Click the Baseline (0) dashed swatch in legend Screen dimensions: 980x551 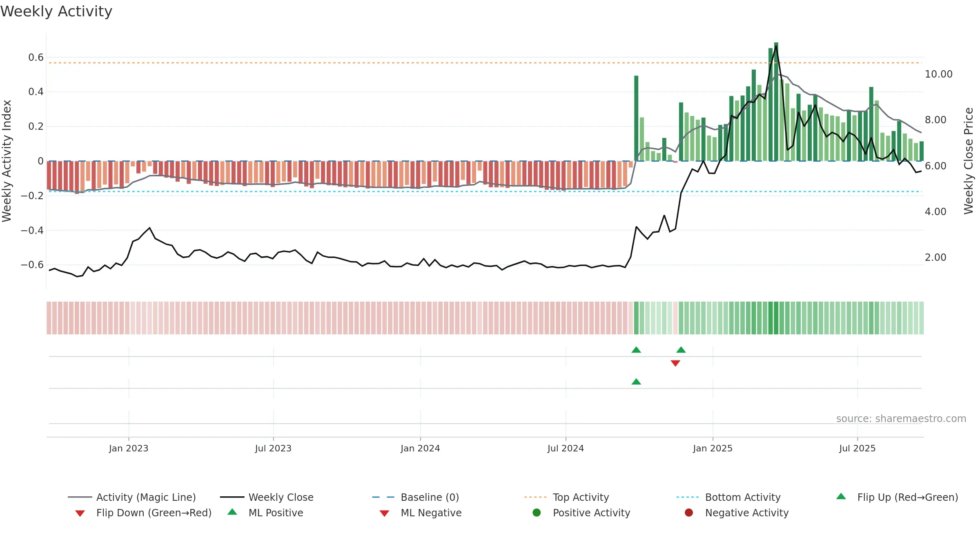click(x=383, y=497)
